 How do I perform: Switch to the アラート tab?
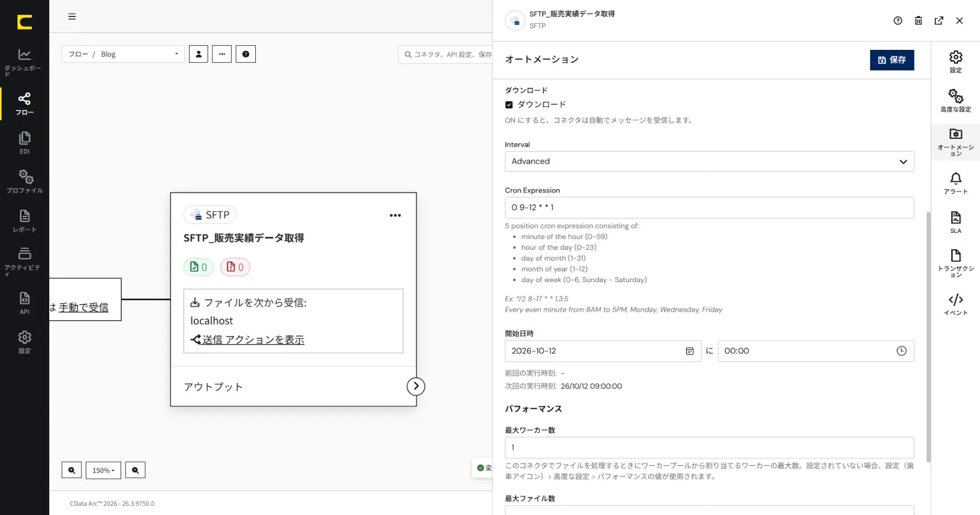point(956,183)
